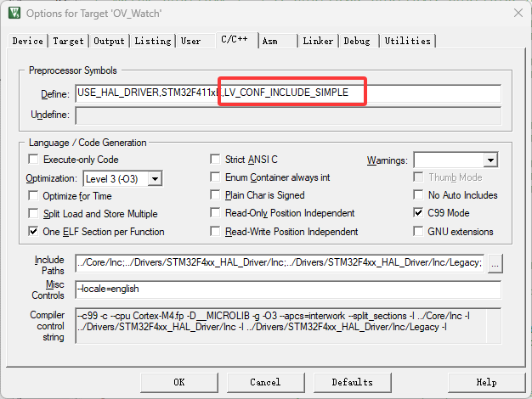
Task: Go to the Utilities tab
Action: click(406, 41)
